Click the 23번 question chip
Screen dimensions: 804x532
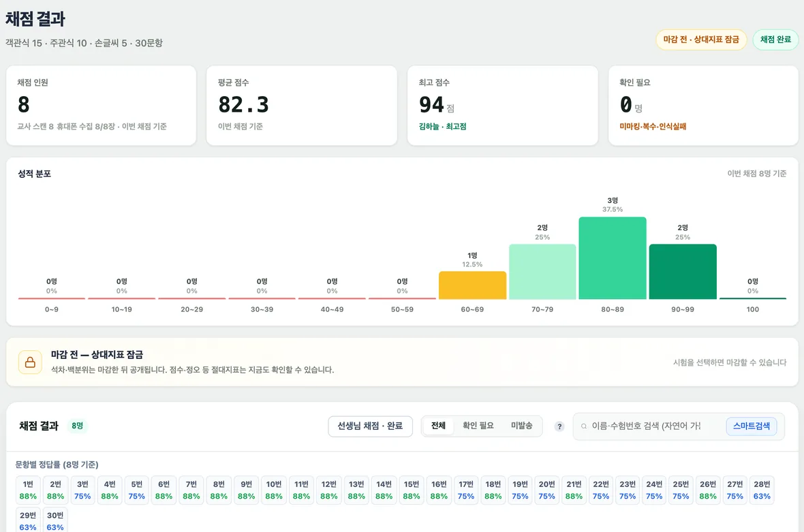[628, 490]
